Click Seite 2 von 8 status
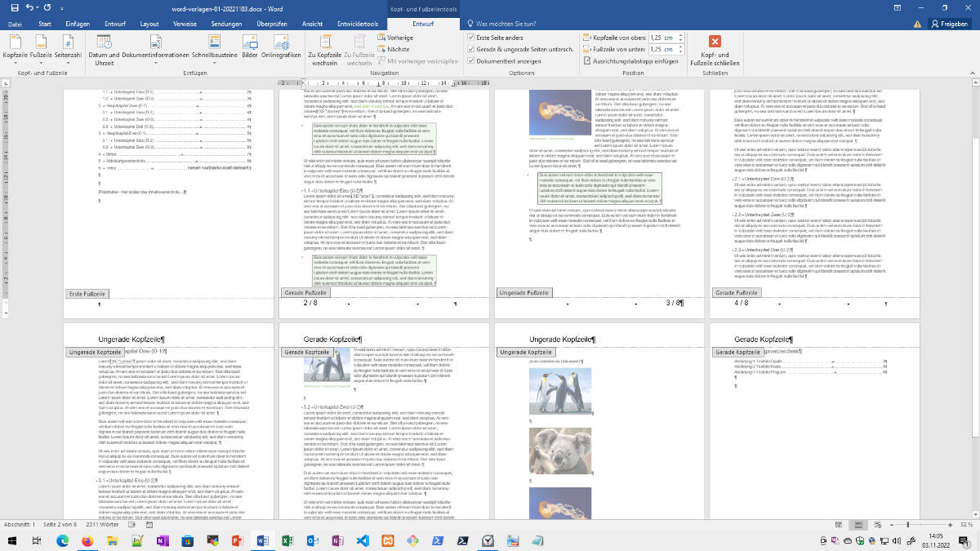 pyautogui.click(x=60, y=524)
